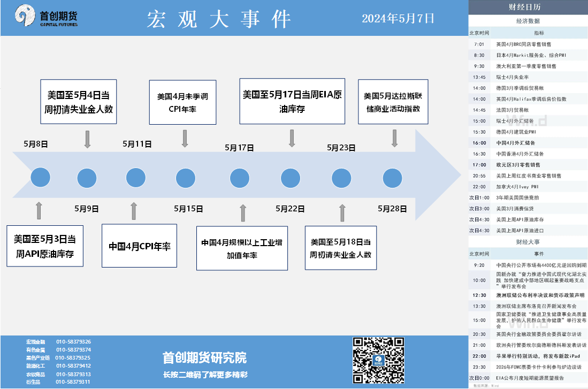Viewport: 588px width, 389px height.
Task: Select the 澳洲联储主席布洛克召开新闻发布会 event
Action: click(x=528, y=306)
